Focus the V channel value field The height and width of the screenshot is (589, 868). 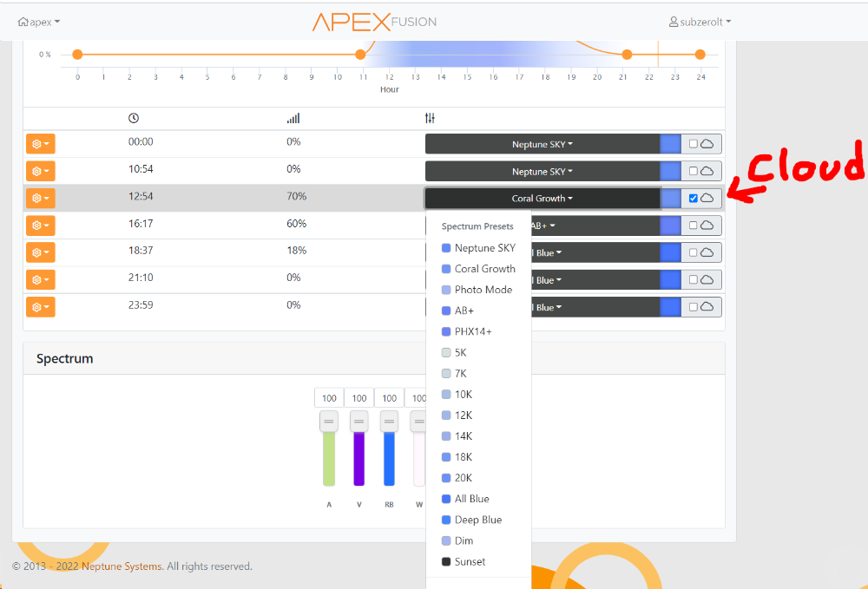point(358,397)
